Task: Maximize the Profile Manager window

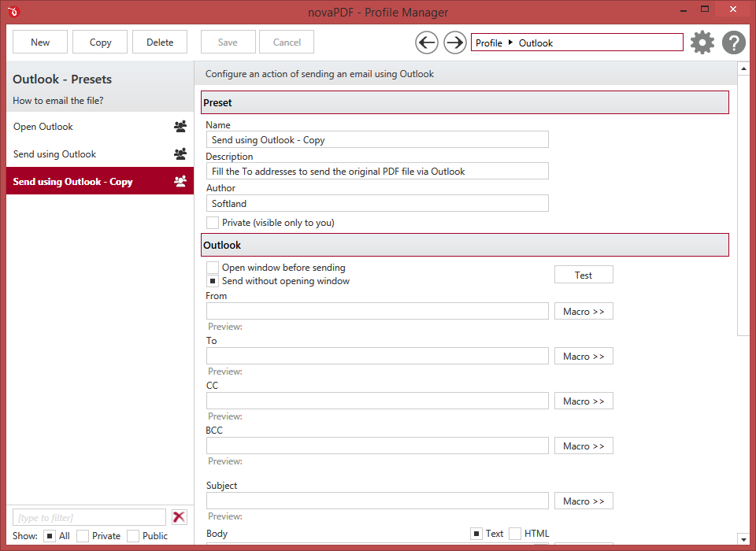Action: tap(705, 9)
